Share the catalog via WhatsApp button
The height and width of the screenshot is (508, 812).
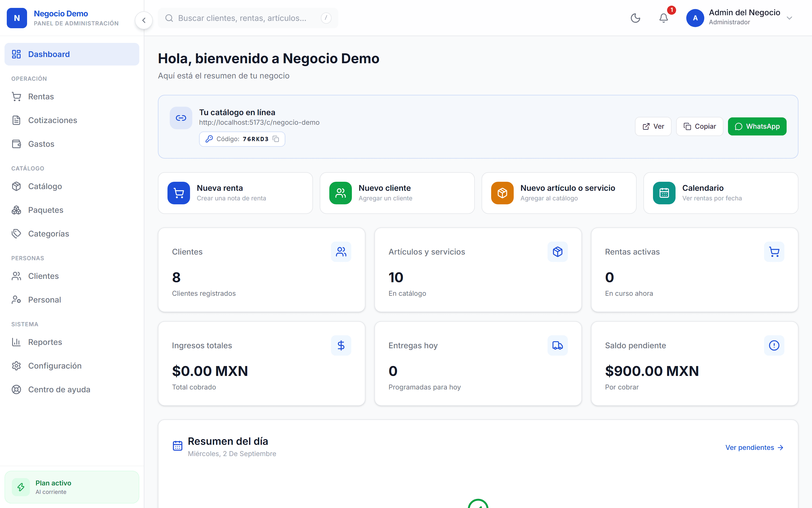click(x=757, y=126)
